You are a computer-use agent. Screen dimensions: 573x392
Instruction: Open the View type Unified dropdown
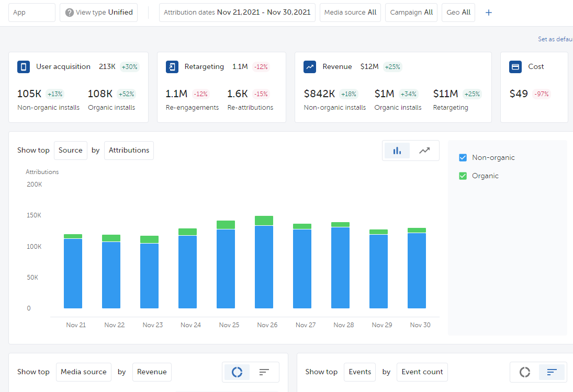click(x=98, y=13)
